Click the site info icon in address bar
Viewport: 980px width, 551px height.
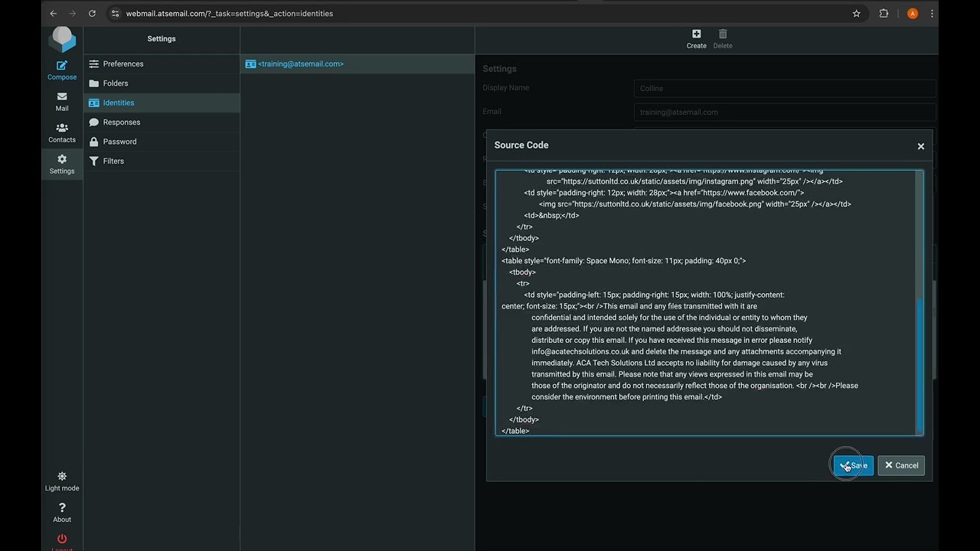click(x=116, y=13)
